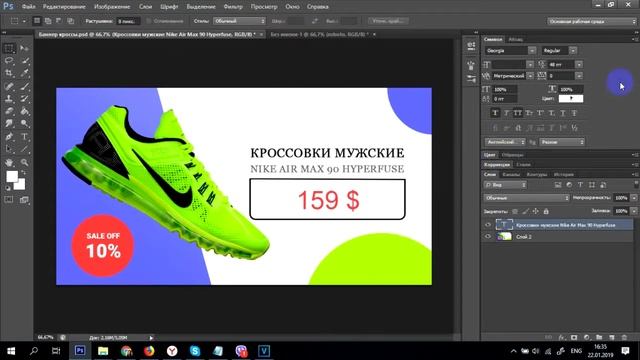The image size is (640, 360).
Task: Toggle Underline text style
Action: pyautogui.click(x=563, y=113)
